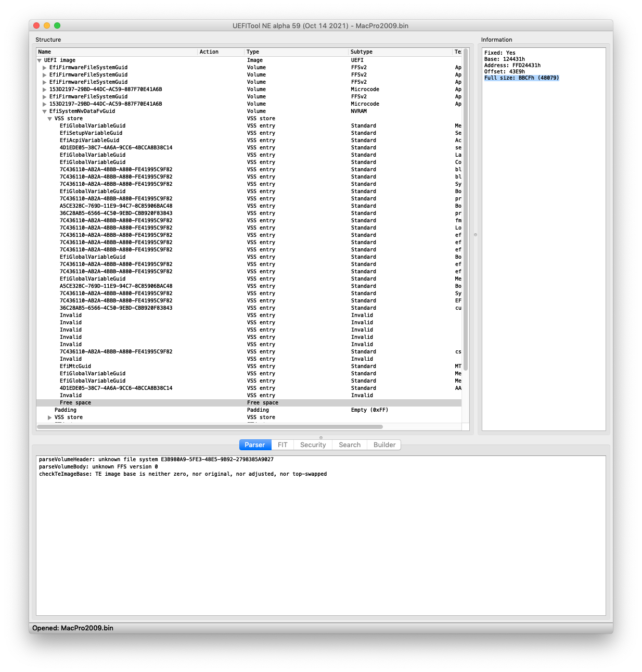Click the window title UEFITool NE alpha 59
642x672 pixels.
coord(320,26)
